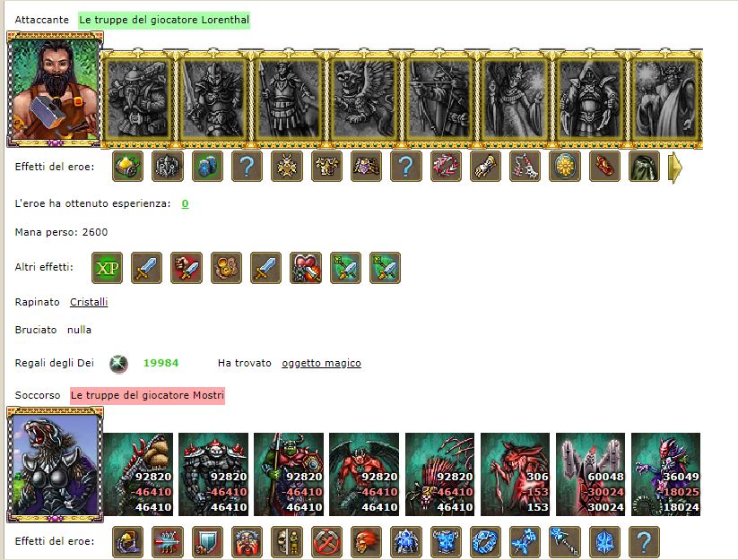Open the oggetto magico link
738x560 pixels.
pos(321,363)
